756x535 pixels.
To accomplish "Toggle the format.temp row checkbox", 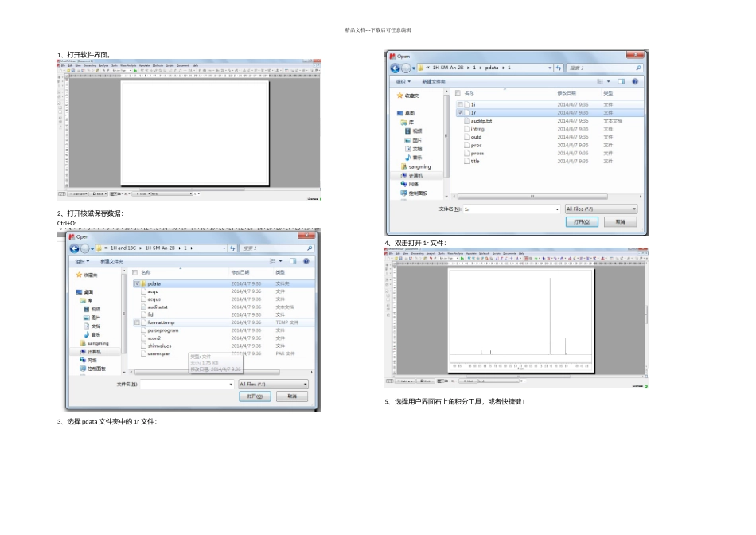I will (137, 322).
